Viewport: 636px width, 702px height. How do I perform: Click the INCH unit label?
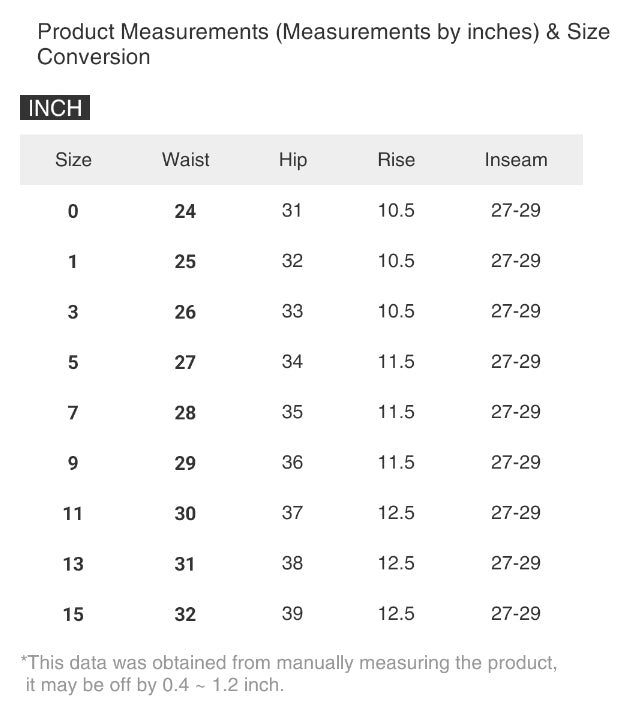(55, 108)
